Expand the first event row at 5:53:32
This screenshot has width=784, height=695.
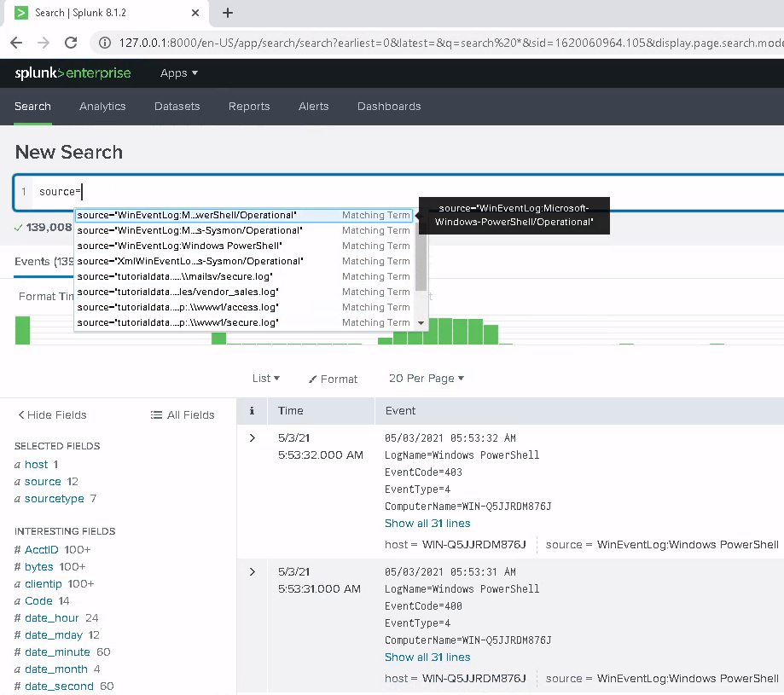252,438
